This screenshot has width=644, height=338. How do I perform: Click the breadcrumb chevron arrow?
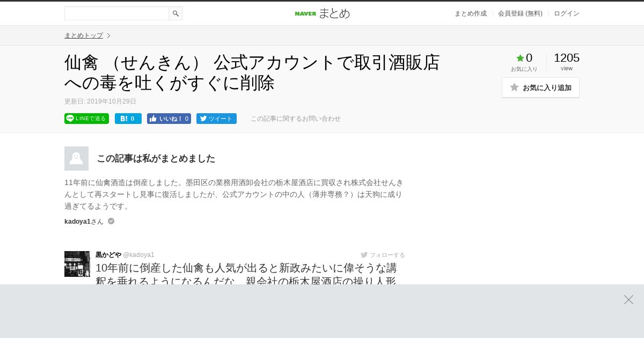pos(108,35)
